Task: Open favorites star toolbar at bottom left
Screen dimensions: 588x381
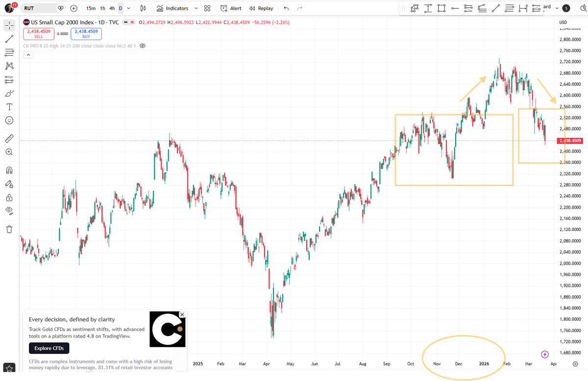Action: point(9,368)
